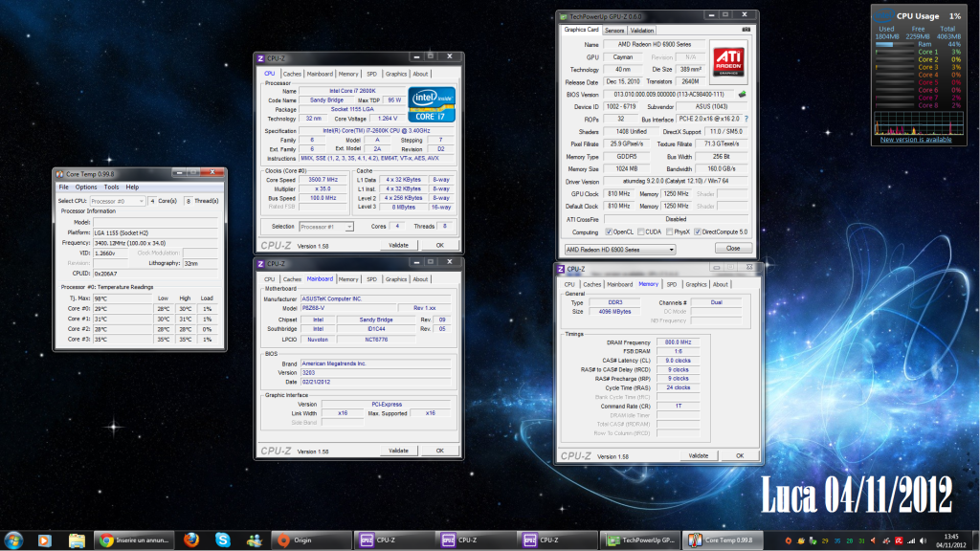Viewport: 980px width, 551px height.
Task: Click the Bus Interface question mark icon
Action: [746, 119]
